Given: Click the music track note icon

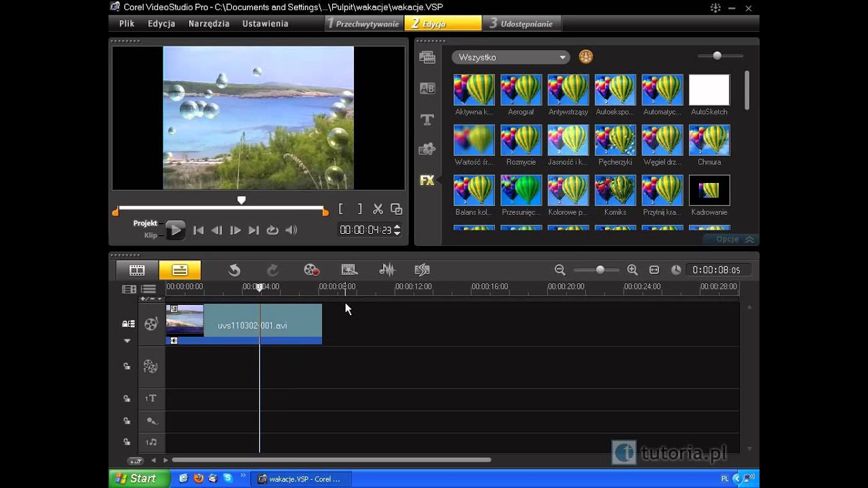Looking at the screenshot, I should (151, 443).
